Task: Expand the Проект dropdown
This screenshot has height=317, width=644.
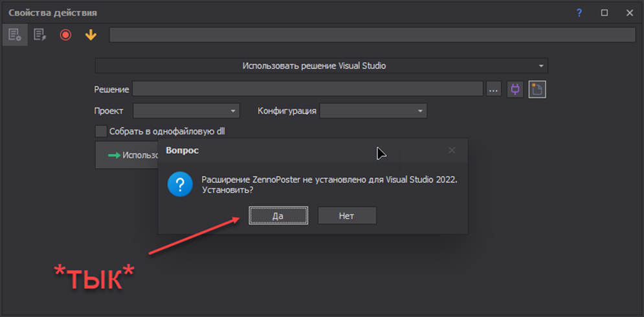Action: coord(186,111)
